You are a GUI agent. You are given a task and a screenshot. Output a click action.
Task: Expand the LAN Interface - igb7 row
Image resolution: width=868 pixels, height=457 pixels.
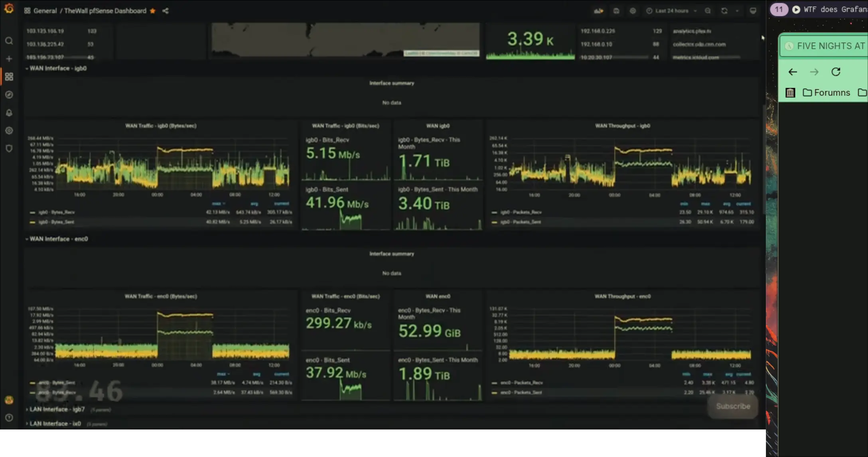57,409
